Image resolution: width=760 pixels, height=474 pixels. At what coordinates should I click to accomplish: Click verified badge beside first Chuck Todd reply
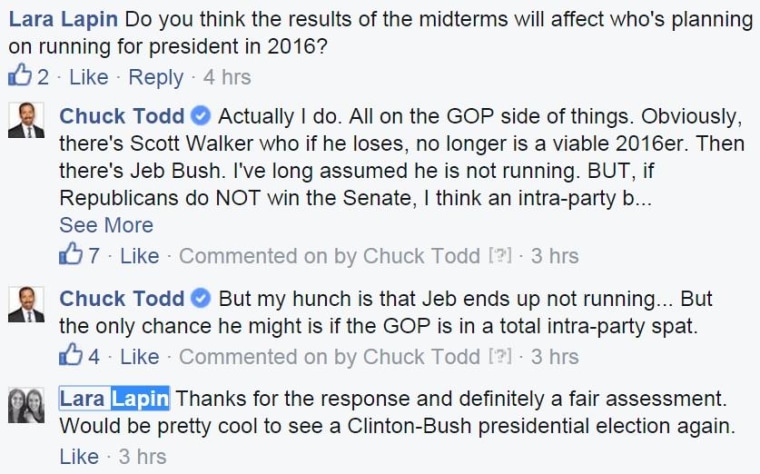click(200, 116)
